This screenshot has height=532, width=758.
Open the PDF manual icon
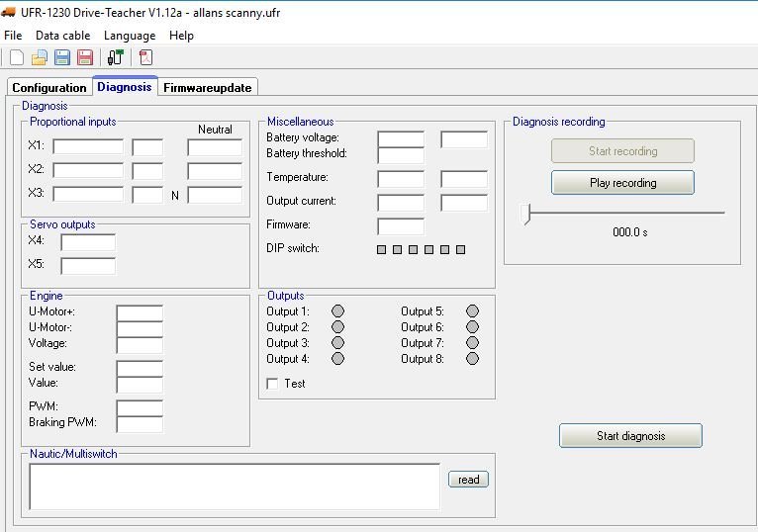pyautogui.click(x=146, y=57)
